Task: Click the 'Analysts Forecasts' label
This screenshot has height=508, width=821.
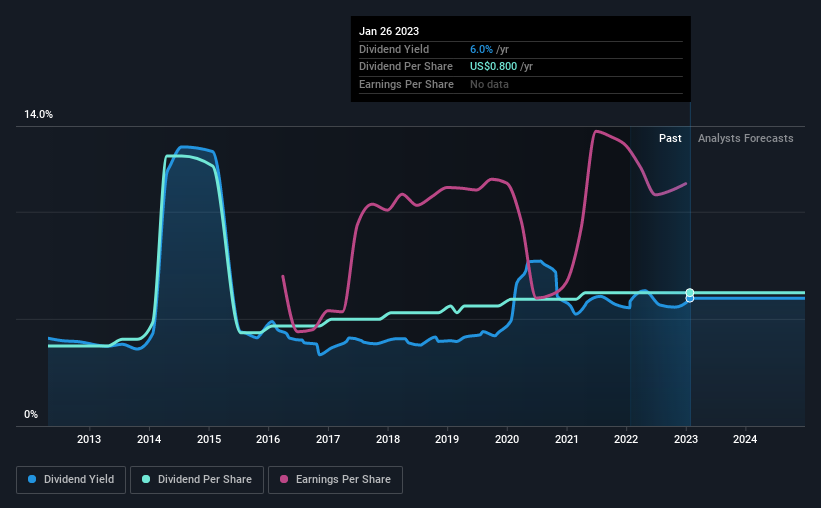Action: pos(746,138)
